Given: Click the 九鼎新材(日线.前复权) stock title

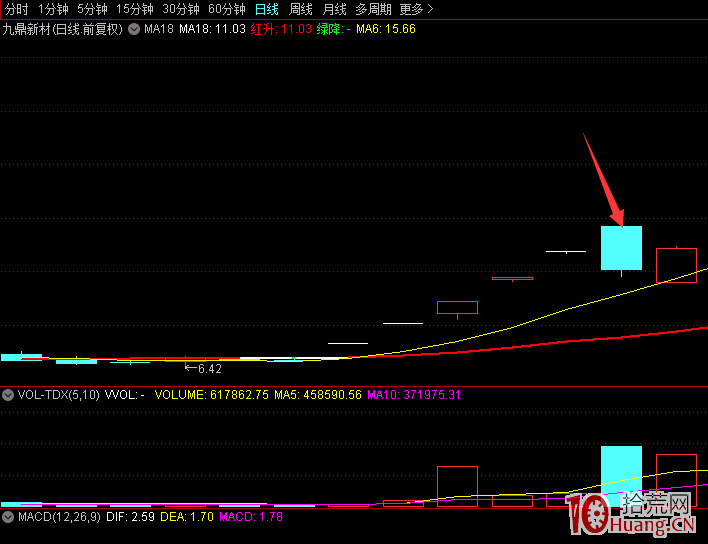Looking at the screenshot, I should pyautogui.click(x=63, y=29).
